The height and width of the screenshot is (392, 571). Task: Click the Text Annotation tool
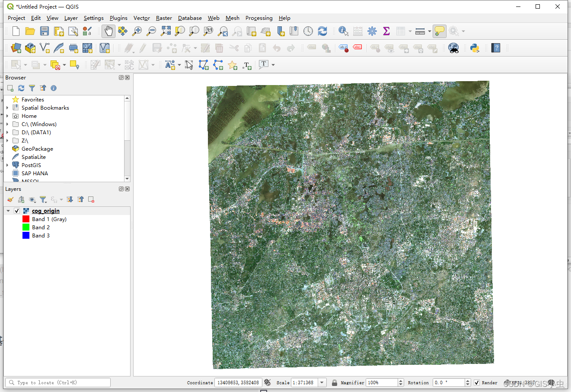pos(263,65)
